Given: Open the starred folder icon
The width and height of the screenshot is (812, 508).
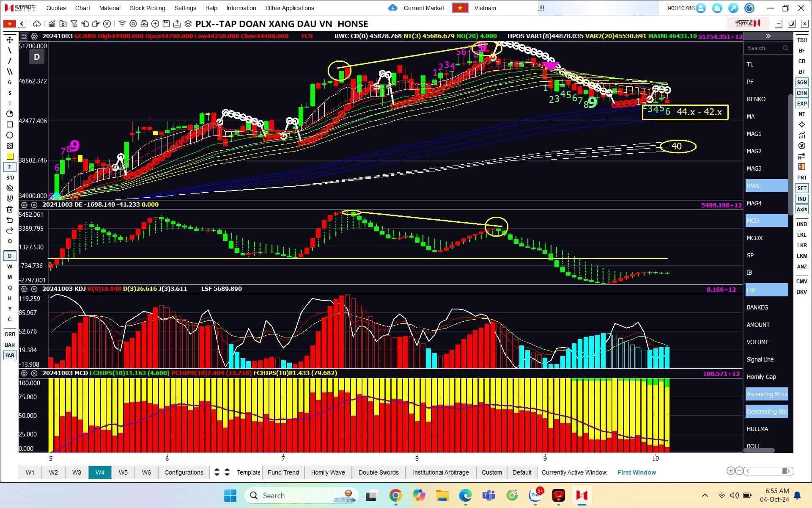Looking at the screenshot, I should pyautogui.click(x=63, y=24).
